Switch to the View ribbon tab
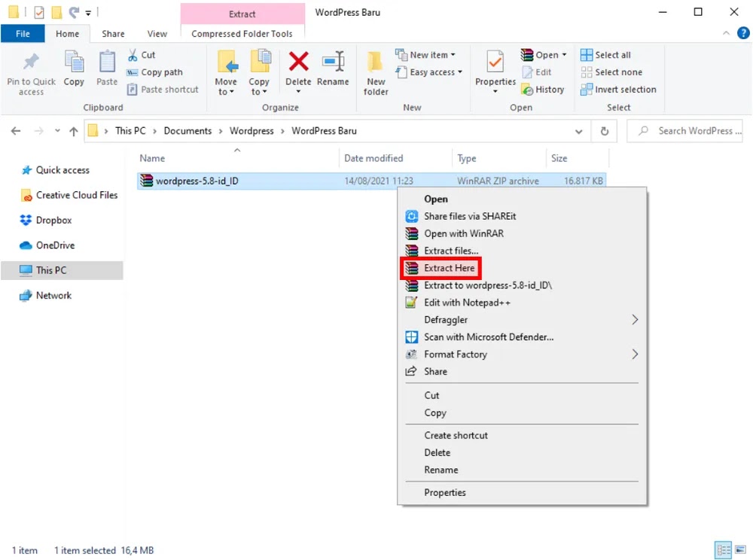 click(157, 34)
